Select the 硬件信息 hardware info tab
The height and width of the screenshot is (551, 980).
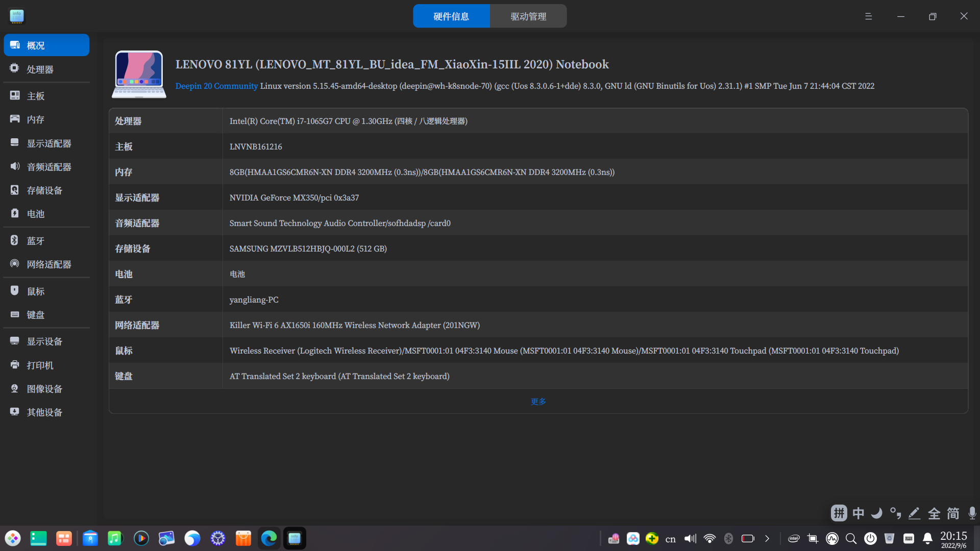coord(451,16)
